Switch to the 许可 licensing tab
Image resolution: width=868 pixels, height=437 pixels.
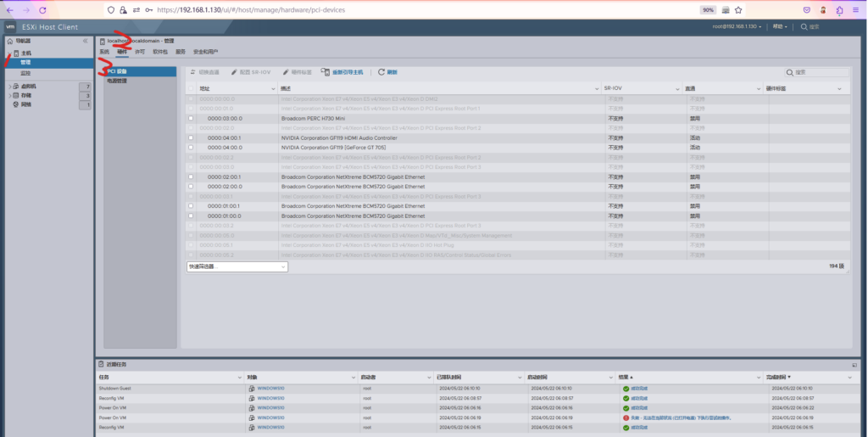(140, 52)
